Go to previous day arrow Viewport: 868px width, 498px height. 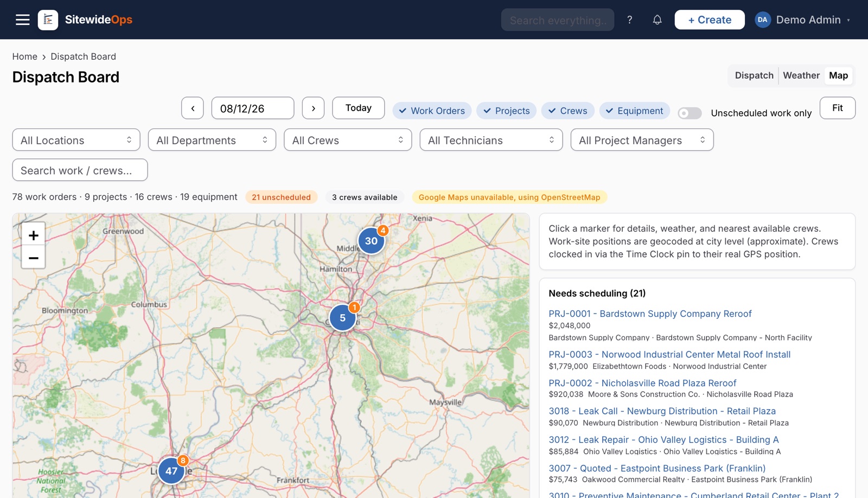point(193,108)
